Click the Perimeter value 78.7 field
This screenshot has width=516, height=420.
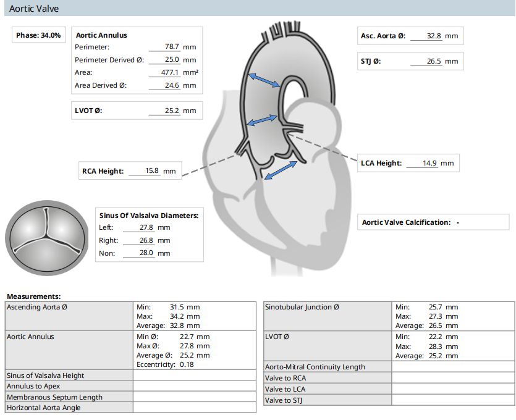[163, 47]
